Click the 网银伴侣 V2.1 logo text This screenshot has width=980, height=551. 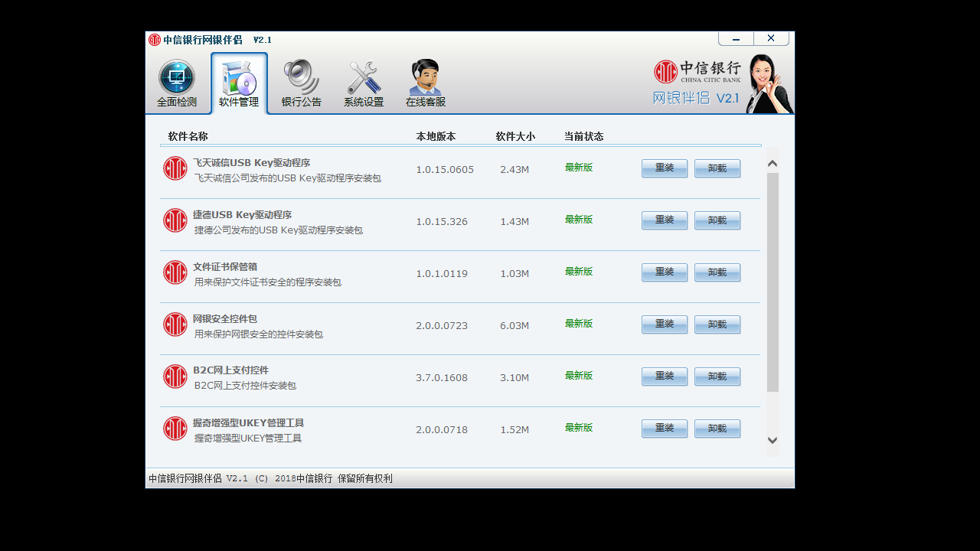697,98
